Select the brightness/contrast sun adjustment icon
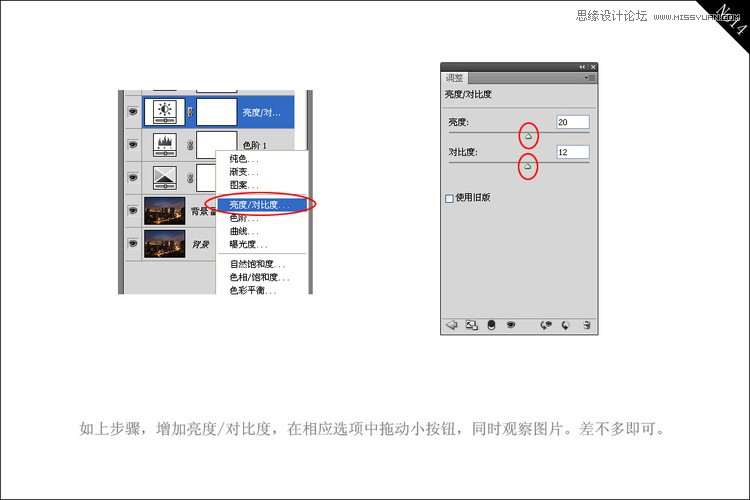 tap(165, 112)
